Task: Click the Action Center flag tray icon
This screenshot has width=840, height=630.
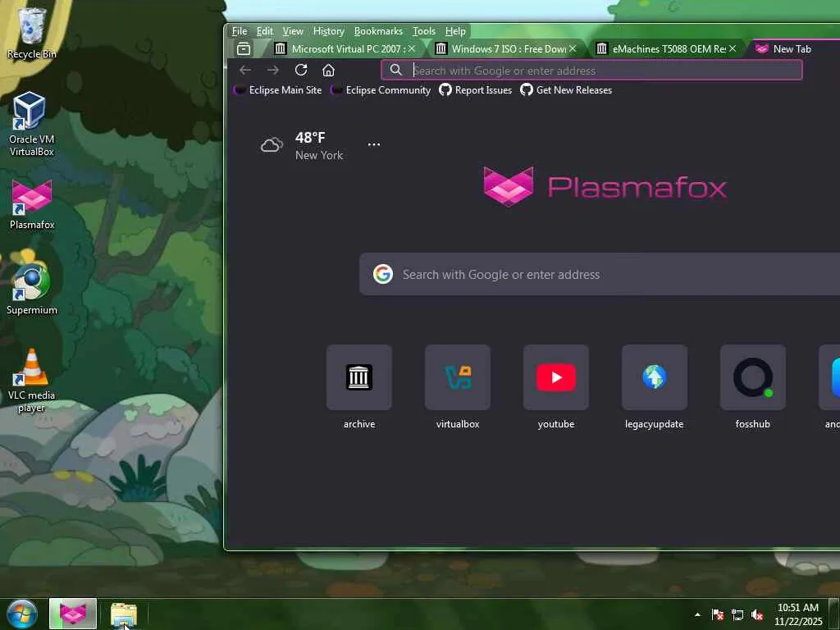Action: (718, 614)
